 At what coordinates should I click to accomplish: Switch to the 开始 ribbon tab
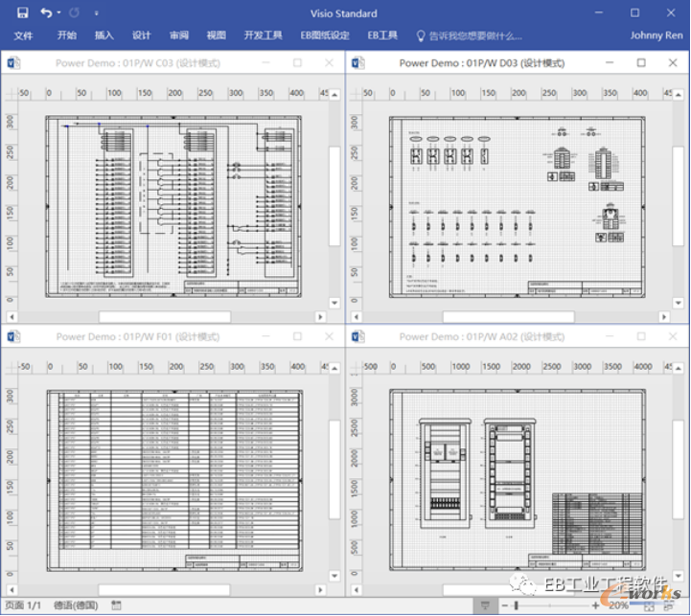(x=66, y=35)
